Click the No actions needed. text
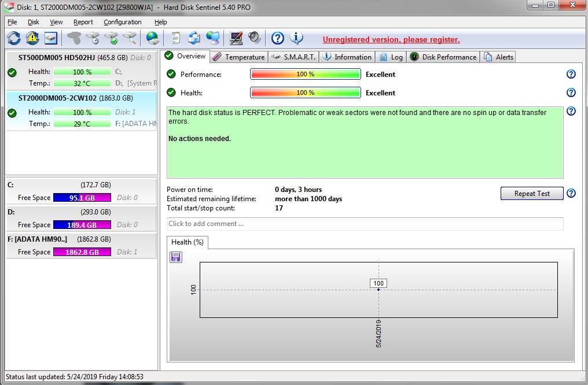 [x=200, y=139]
